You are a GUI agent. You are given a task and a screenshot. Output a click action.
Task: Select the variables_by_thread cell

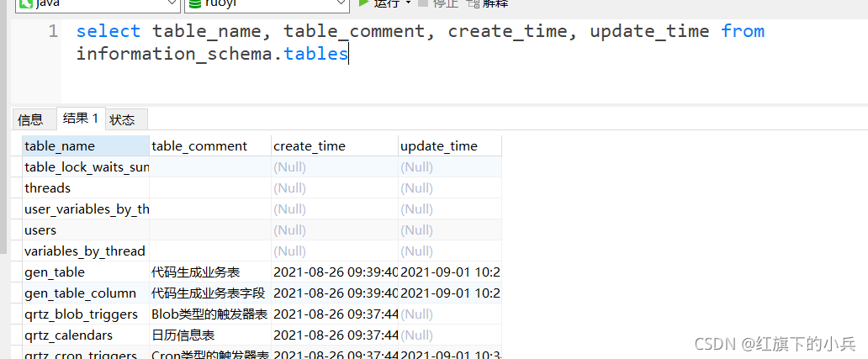(x=86, y=251)
